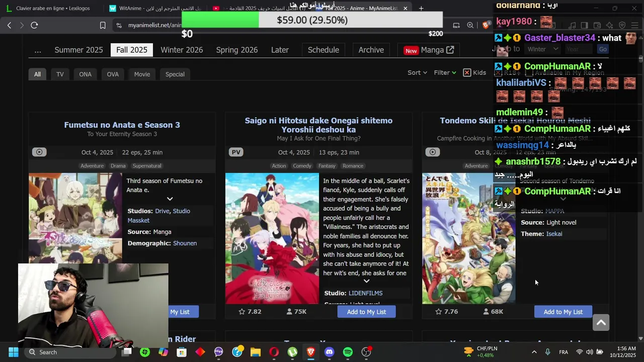Open File Explorer from the taskbar

click(x=256, y=352)
